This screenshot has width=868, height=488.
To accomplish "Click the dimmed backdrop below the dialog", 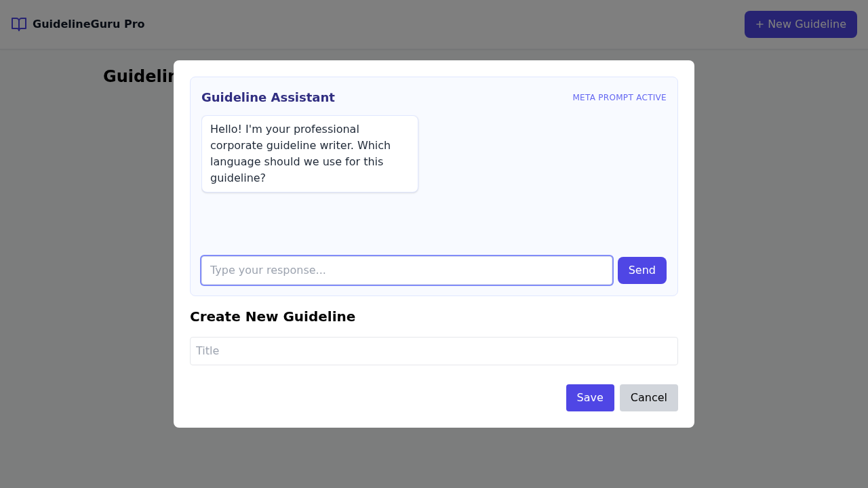I will 434,458.
